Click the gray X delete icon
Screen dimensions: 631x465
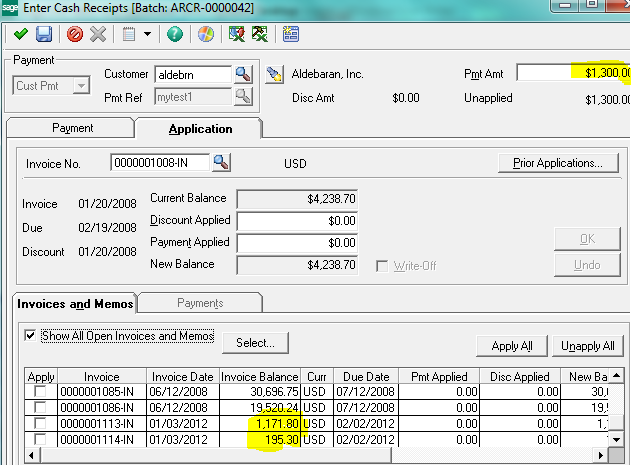pos(98,34)
